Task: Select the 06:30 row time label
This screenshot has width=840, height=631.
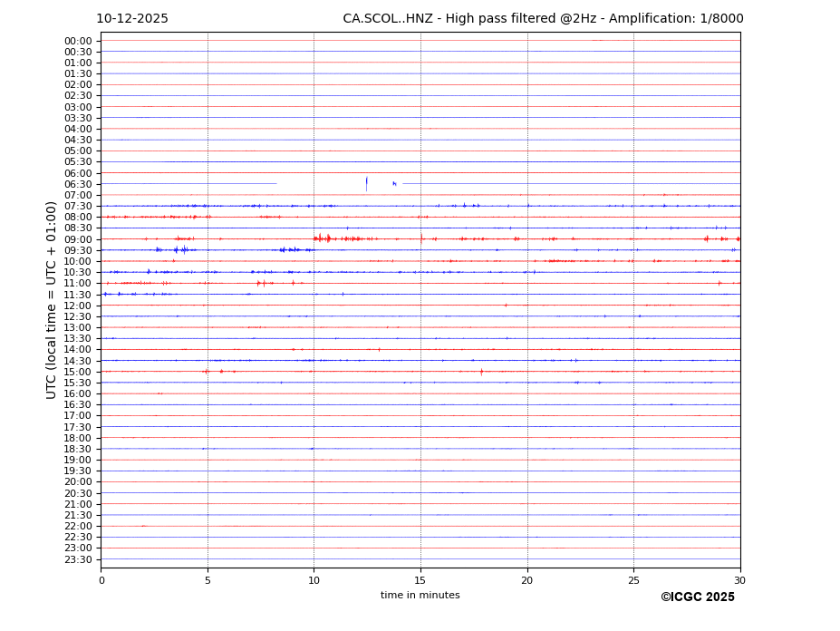Action: (x=77, y=184)
